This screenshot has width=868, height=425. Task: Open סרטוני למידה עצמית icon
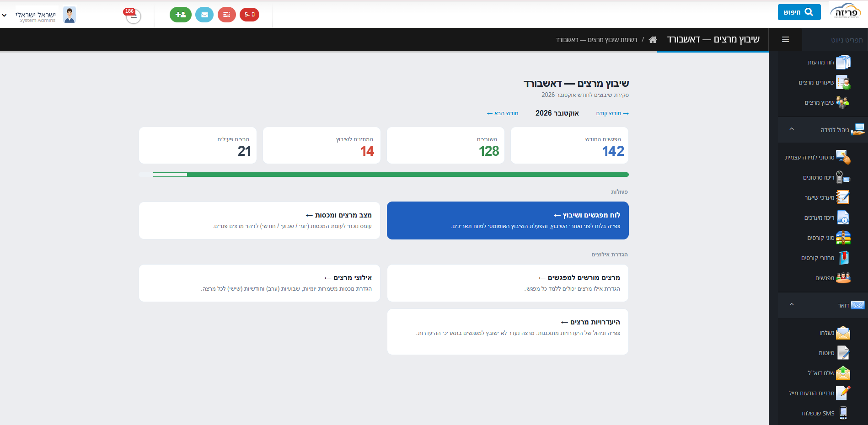pyautogui.click(x=843, y=157)
